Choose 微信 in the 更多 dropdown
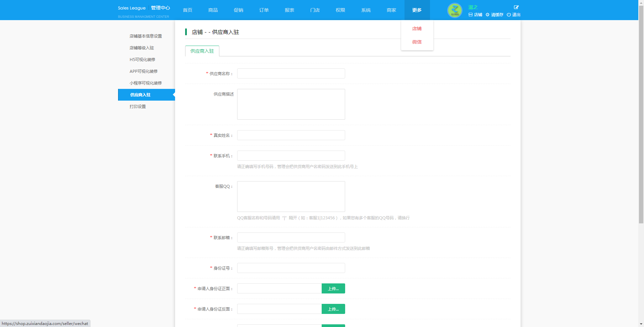Viewport: 644px width, 327px height. click(417, 42)
